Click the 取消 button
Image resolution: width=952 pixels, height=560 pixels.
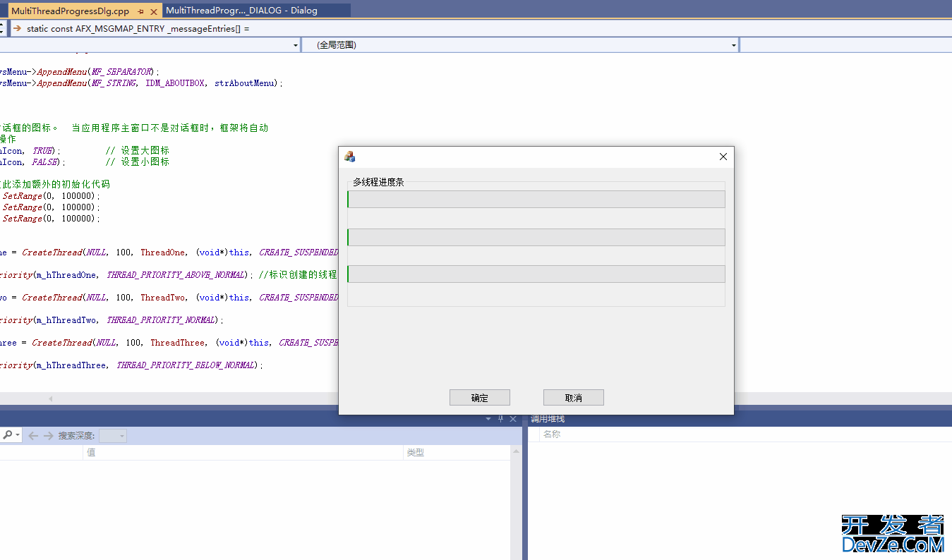(574, 398)
